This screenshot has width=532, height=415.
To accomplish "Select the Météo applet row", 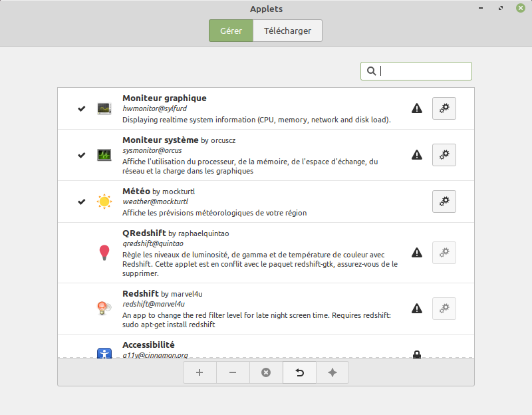I will pos(266,202).
